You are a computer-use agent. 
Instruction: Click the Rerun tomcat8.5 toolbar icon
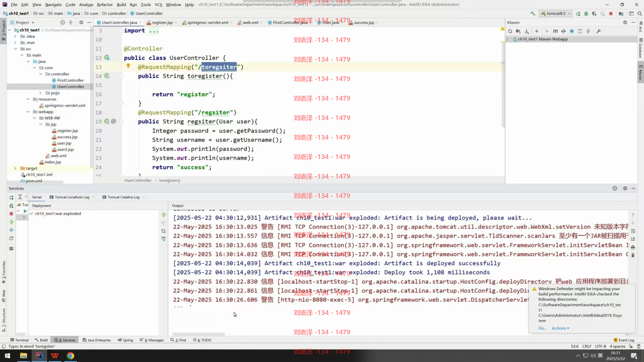[578, 14]
